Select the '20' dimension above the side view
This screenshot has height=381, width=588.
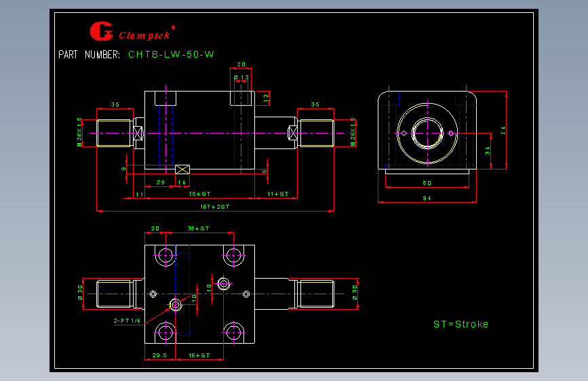241,64
